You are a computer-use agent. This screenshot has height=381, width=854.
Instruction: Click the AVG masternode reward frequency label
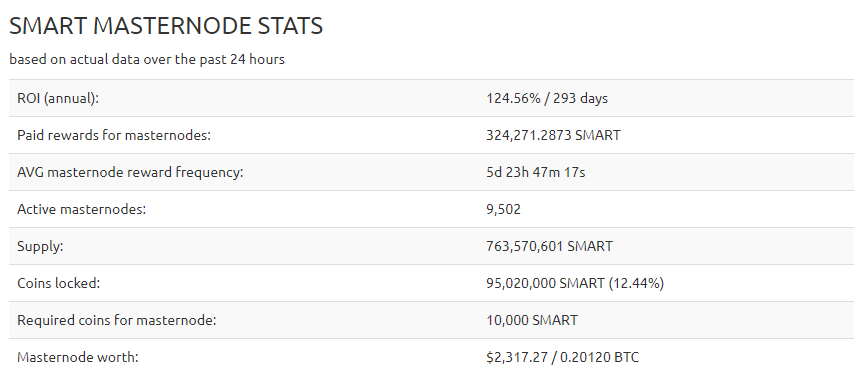click(x=130, y=173)
